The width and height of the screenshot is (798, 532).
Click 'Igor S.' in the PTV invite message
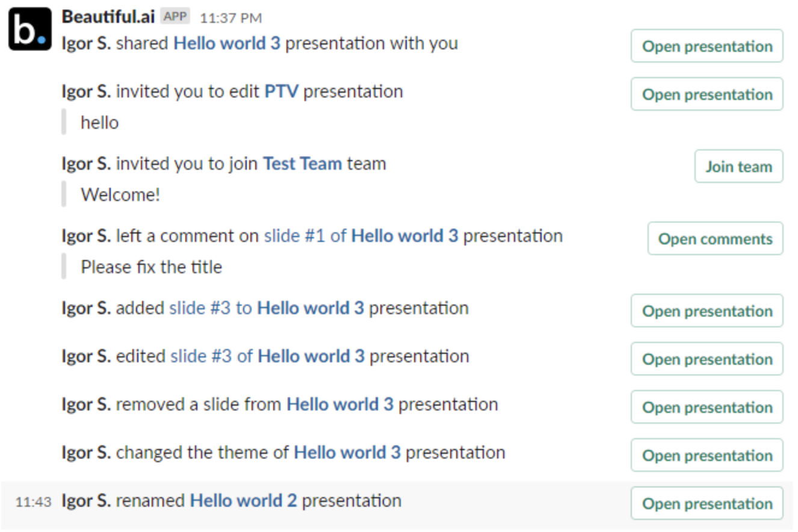86,91
